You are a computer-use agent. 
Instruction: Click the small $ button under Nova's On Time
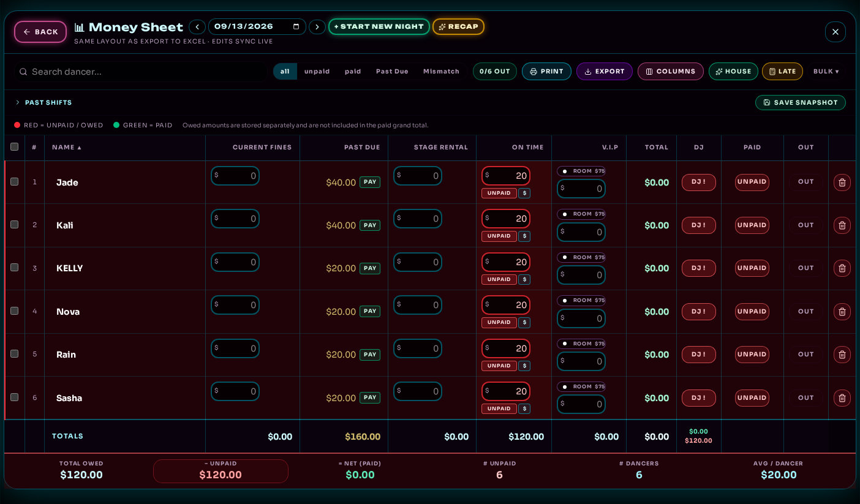click(524, 322)
